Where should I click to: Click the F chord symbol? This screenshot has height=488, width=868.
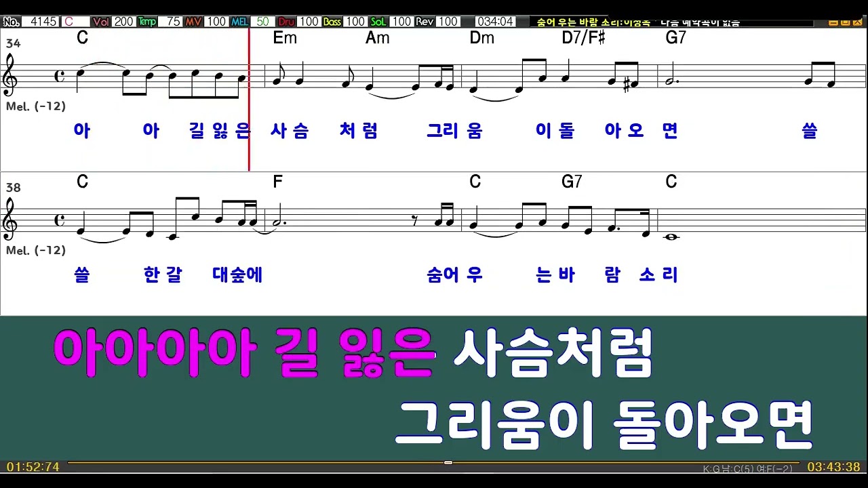tap(277, 182)
